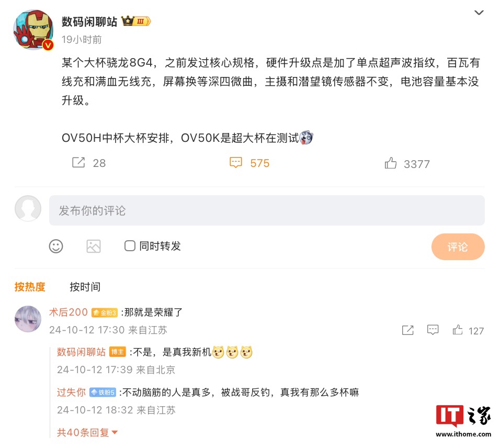Reply to 术后200's comment via its comment icon
The height and width of the screenshot is (448, 500).
(x=433, y=330)
